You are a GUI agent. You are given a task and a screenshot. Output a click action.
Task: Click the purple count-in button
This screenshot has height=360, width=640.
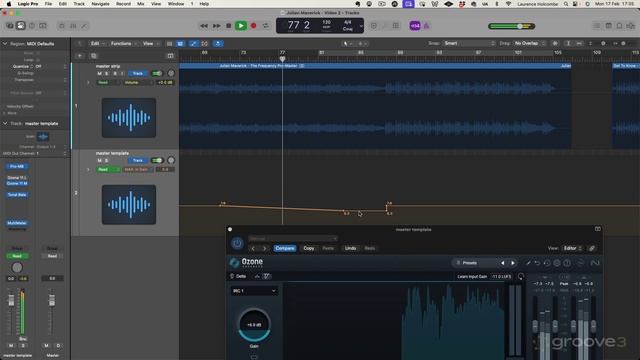tap(415, 26)
